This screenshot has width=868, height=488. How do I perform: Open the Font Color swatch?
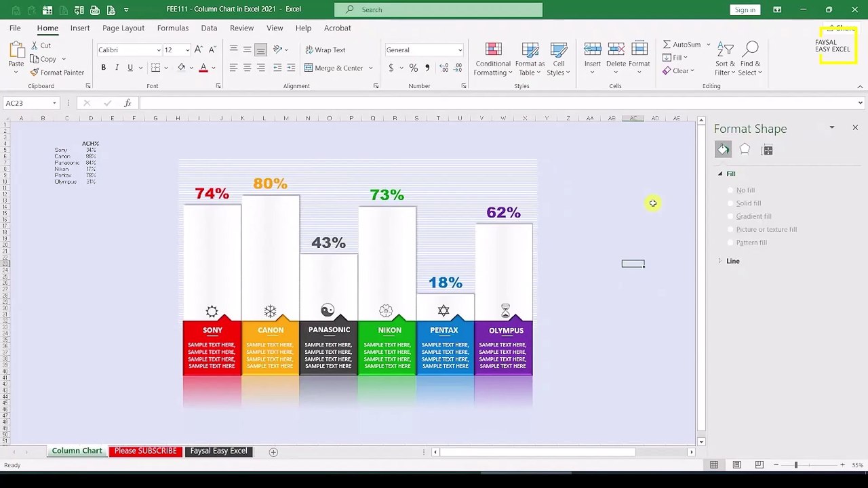coord(203,68)
